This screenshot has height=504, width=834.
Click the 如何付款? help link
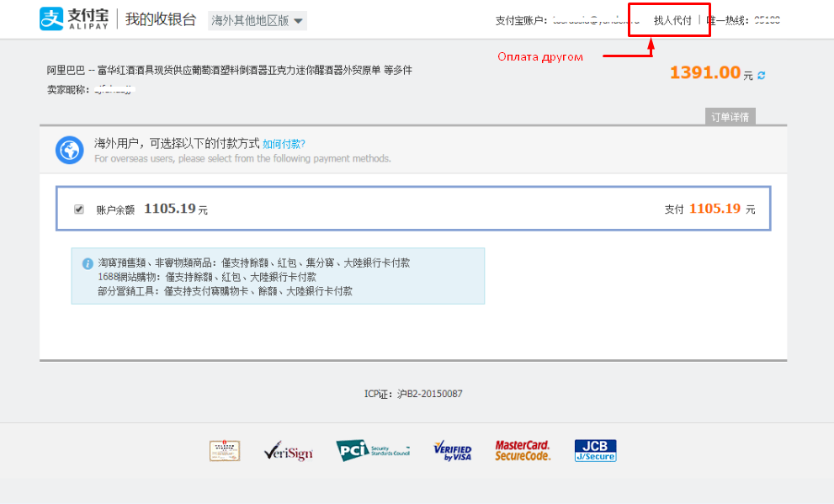(x=284, y=144)
